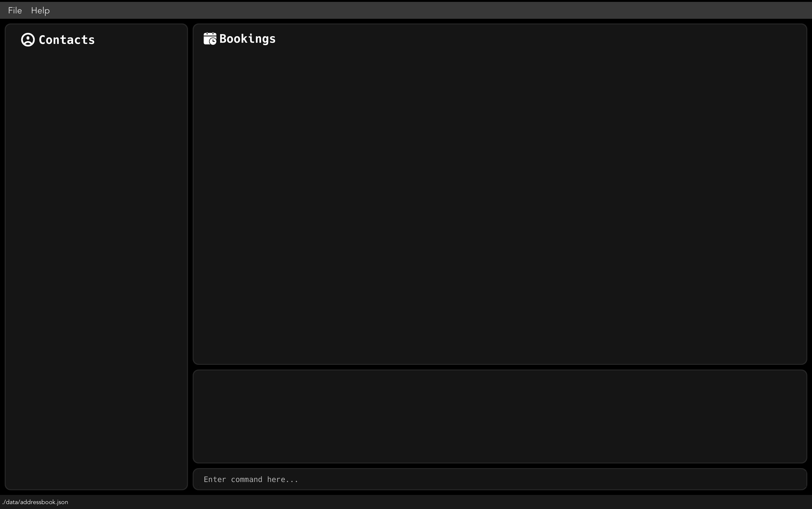This screenshot has width=812, height=509.
Task: Click the ./data/addressbook.json status path
Action: click(x=35, y=502)
